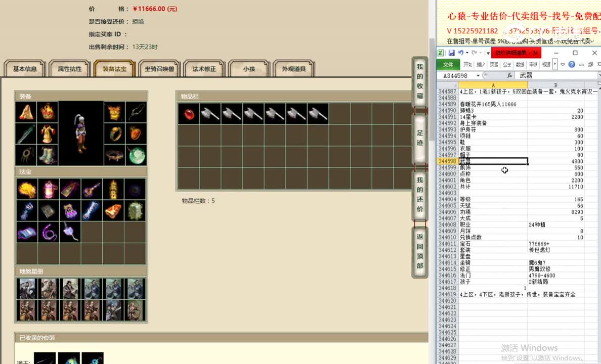This screenshot has height=364, width=601.
Task: Open the Excel 文件 menu
Action: (x=448, y=64)
